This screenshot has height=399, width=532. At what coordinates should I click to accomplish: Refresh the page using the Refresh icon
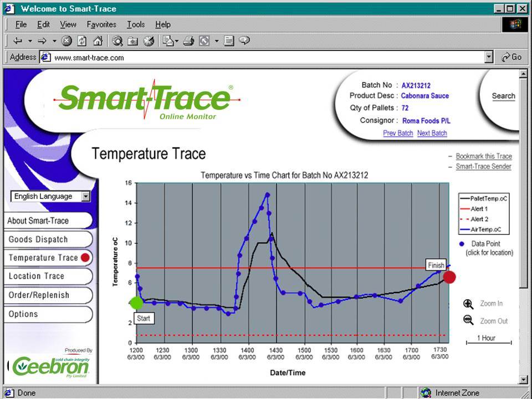[x=82, y=41]
